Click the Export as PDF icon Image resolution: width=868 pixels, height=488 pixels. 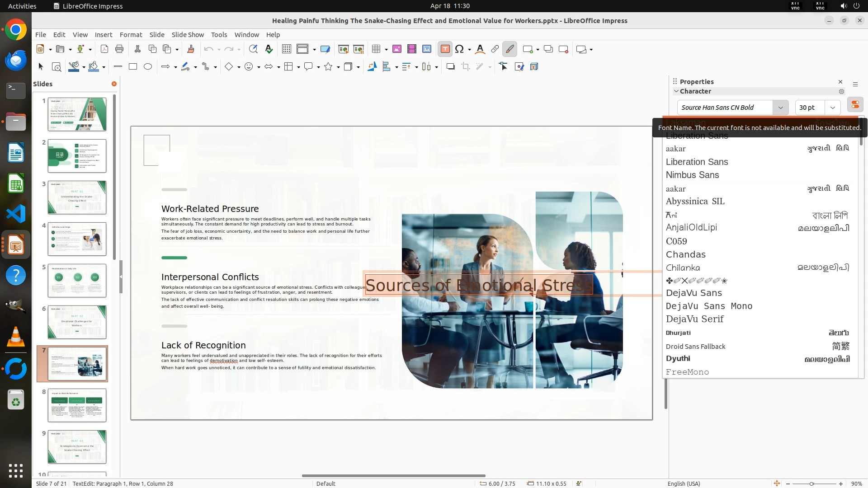104,49
